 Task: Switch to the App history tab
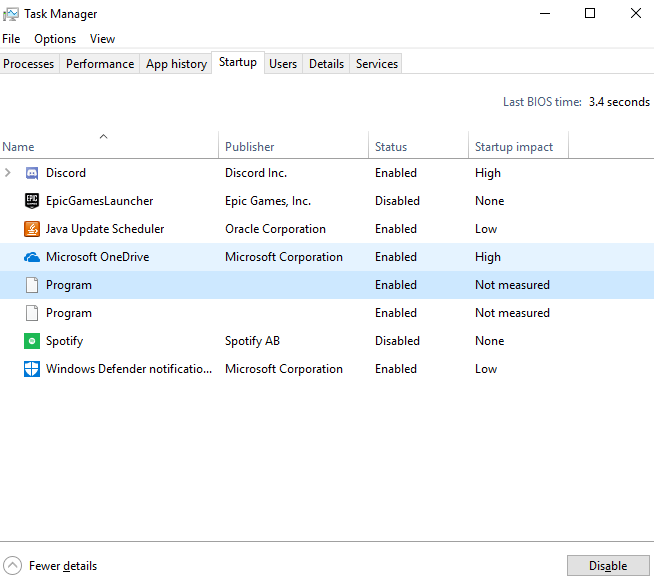coord(176,64)
